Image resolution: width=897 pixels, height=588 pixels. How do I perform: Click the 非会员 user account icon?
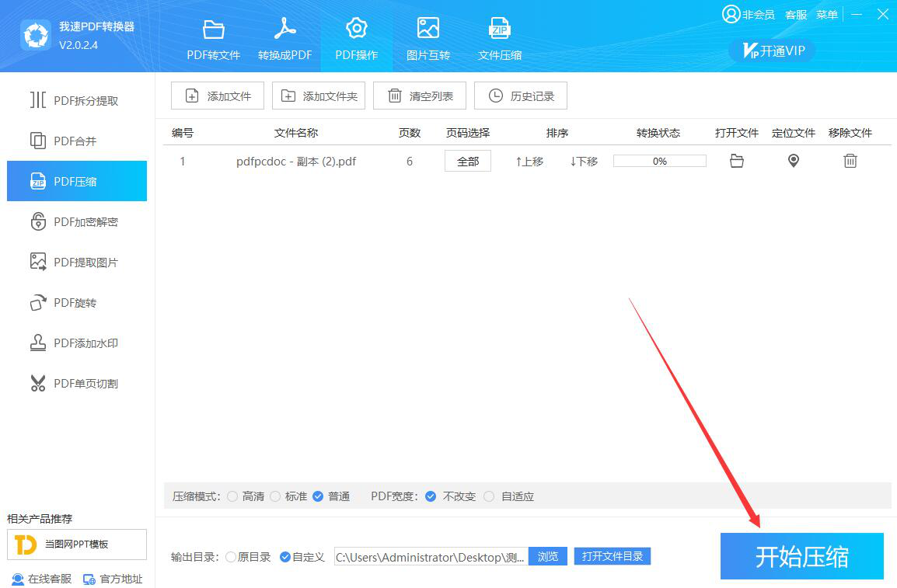pos(731,14)
